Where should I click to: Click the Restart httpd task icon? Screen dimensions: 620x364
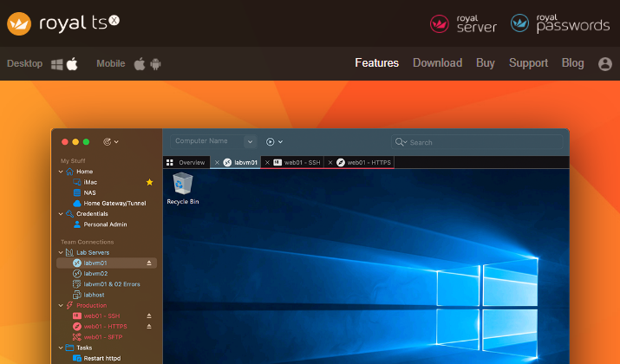(x=77, y=359)
